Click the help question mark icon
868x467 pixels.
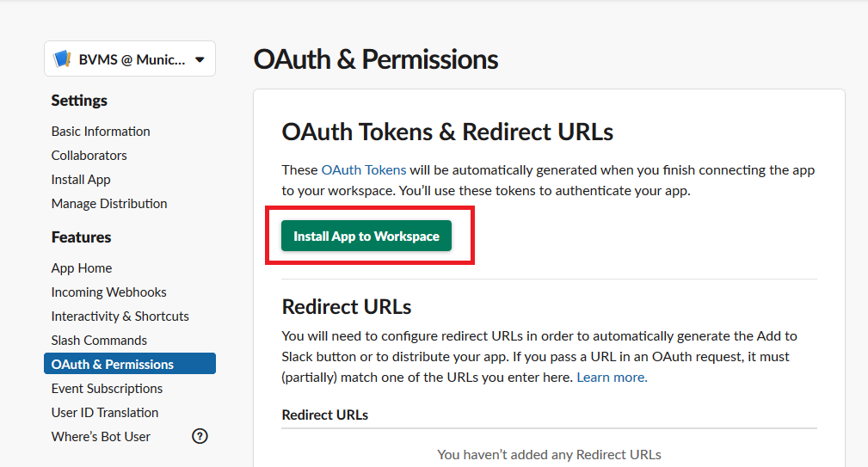click(x=200, y=436)
